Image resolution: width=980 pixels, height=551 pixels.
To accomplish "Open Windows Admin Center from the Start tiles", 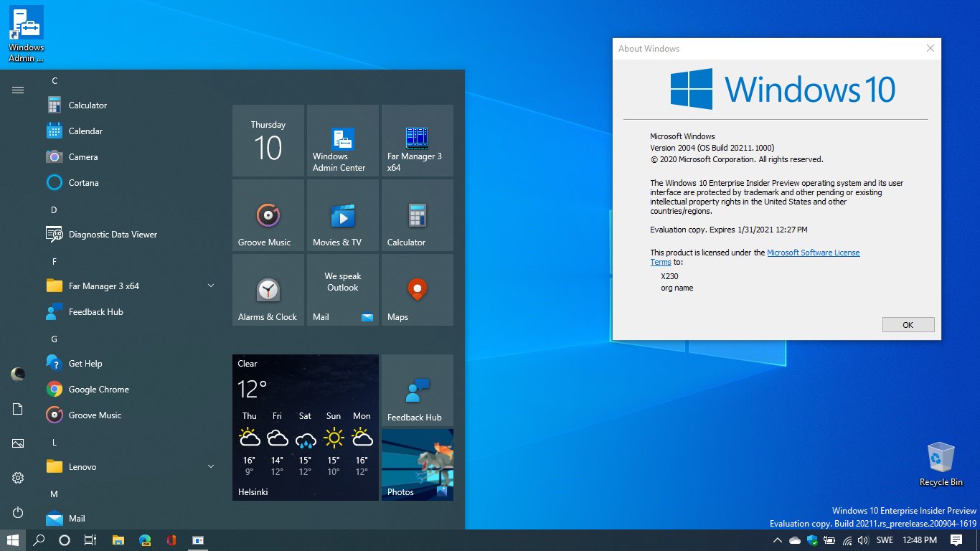I will pyautogui.click(x=342, y=141).
